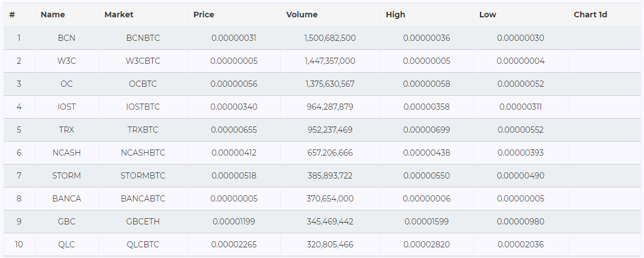The height and width of the screenshot is (258, 644).
Task: Click the # rank column header
Action: [x=12, y=15]
